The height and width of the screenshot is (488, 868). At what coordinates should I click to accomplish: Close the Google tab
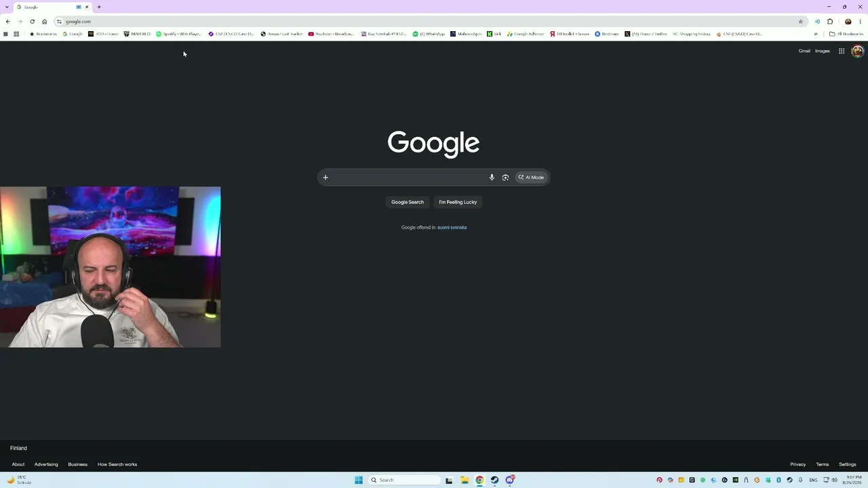[x=87, y=7]
